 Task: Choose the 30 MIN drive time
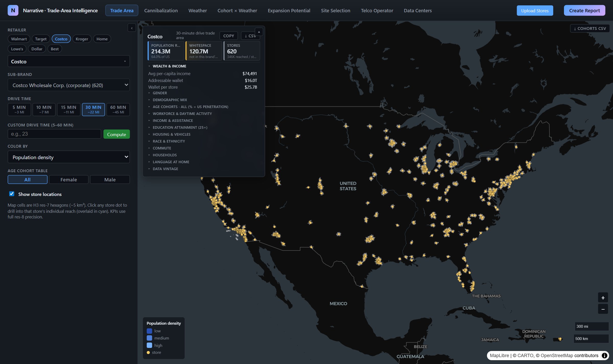coord(93,109)
